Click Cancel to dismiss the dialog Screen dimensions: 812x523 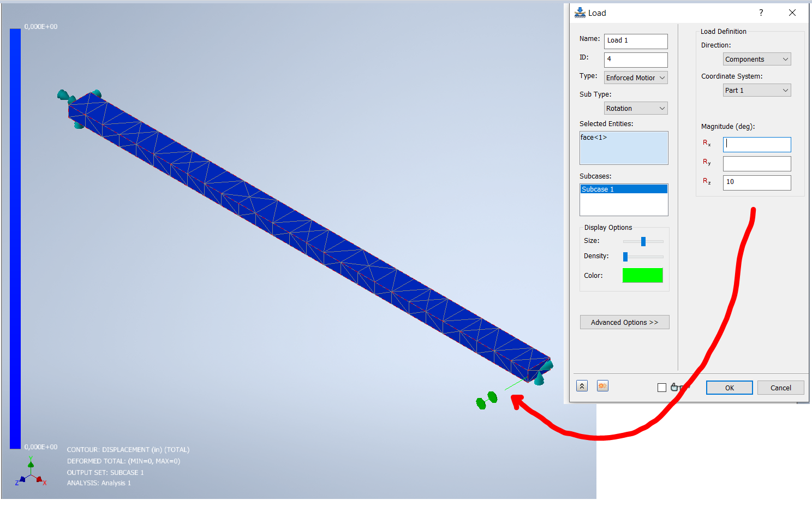[x=780, y=388]
